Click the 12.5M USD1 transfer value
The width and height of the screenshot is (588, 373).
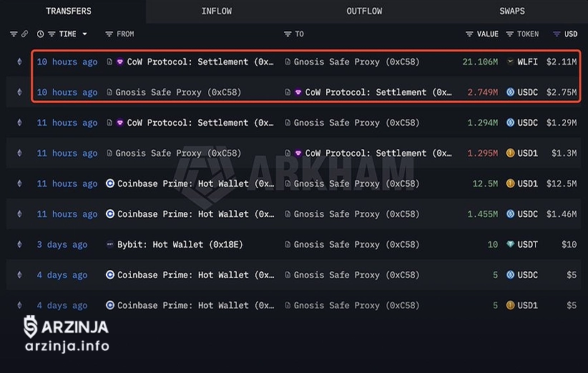click(x=485, y=184)
